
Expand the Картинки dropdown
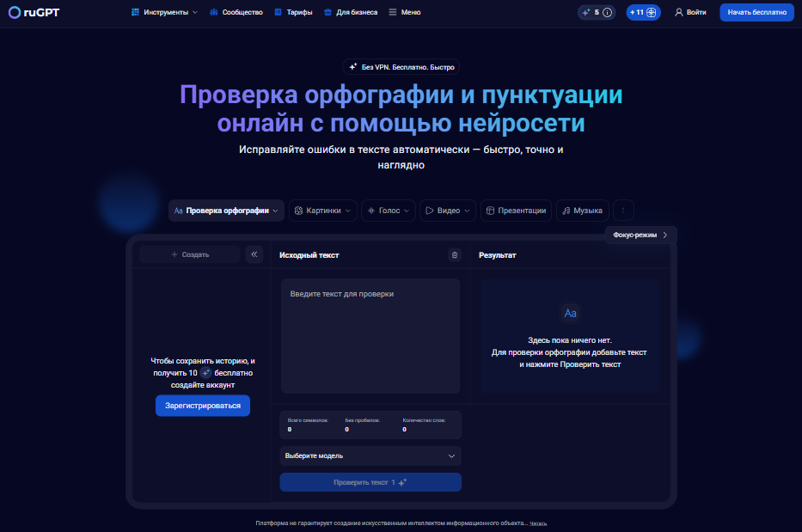coord(322,211)
